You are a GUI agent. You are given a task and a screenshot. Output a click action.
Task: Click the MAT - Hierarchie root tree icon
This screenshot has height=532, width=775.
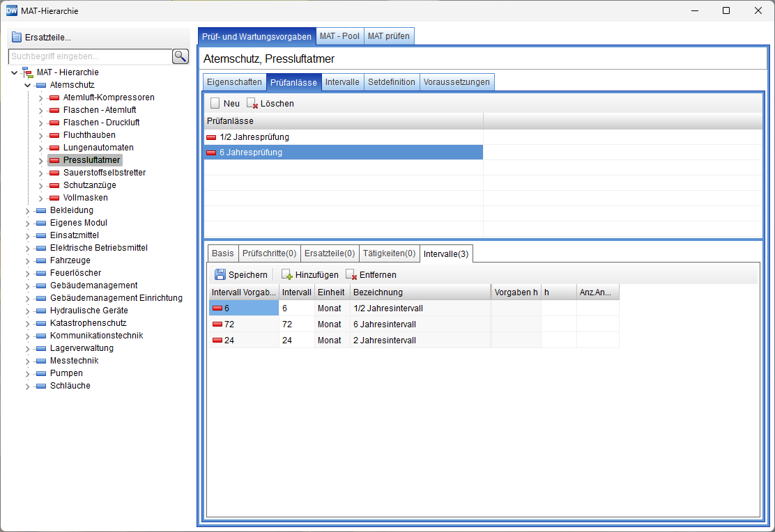(27, 72)
